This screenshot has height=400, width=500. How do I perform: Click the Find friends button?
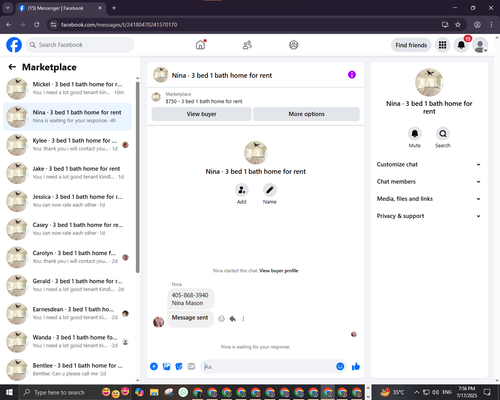click(x=411, y=45)
